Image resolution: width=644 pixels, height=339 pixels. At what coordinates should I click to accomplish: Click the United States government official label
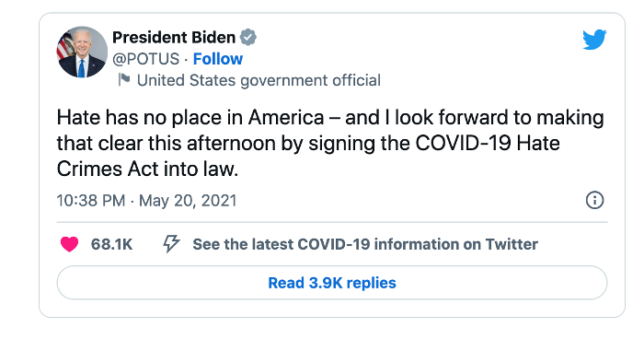coord(259,80)
